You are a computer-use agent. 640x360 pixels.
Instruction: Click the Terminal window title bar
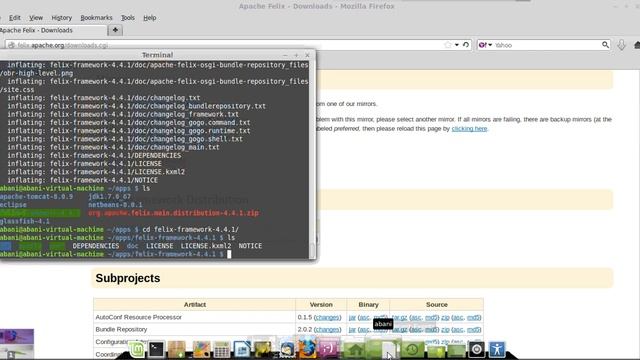(158, 55)
